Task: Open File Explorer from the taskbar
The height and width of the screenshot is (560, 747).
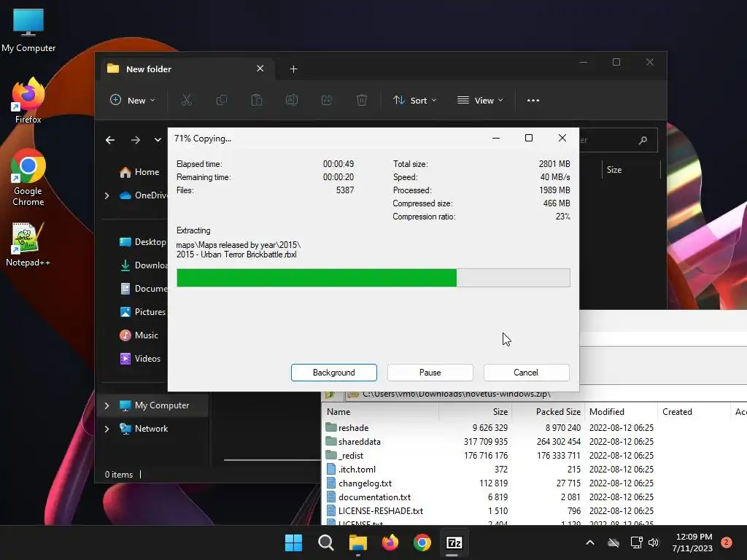Action: click(357, 542)
